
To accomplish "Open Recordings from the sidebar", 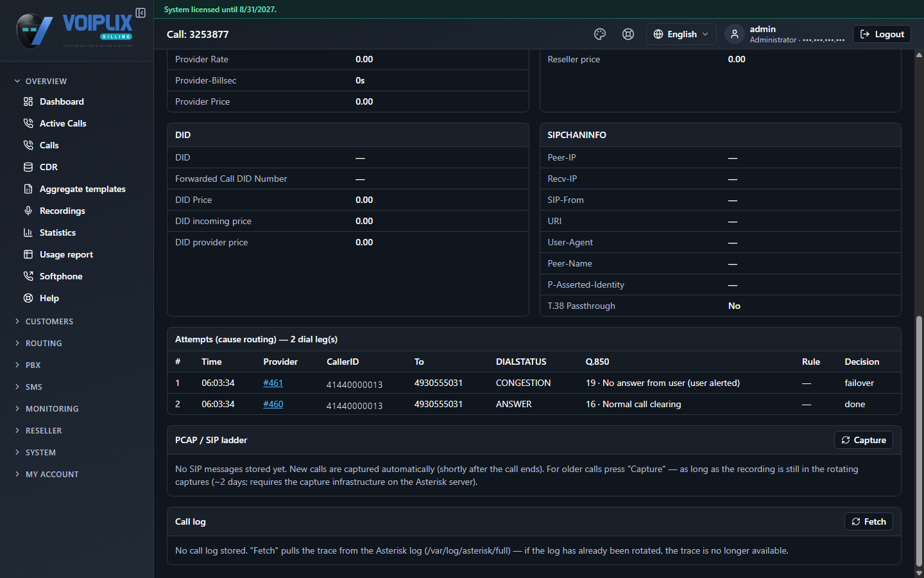I will pos(62,211).
